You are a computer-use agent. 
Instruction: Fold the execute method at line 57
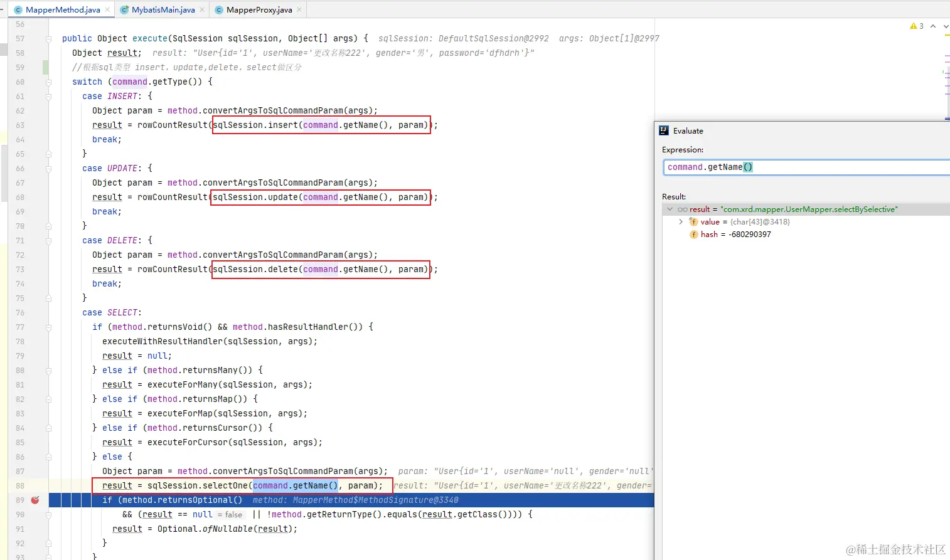pos(48,38)
